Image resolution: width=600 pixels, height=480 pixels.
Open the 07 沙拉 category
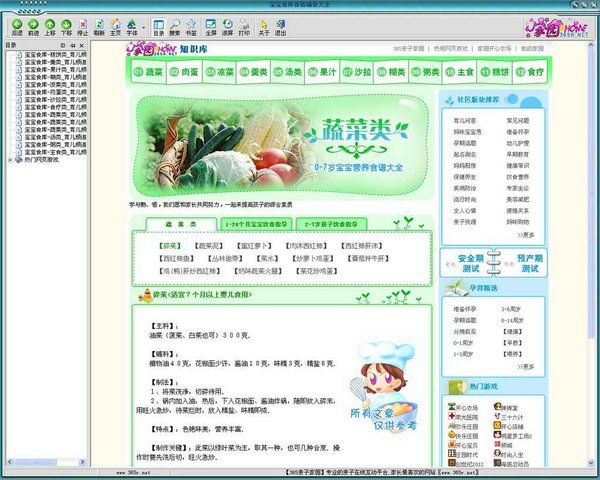click(x=357, y=72)
